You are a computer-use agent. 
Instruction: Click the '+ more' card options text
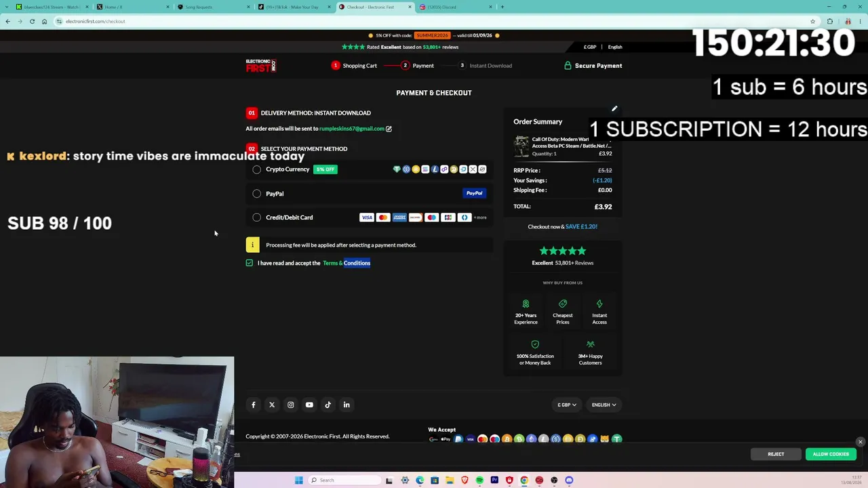480,218
